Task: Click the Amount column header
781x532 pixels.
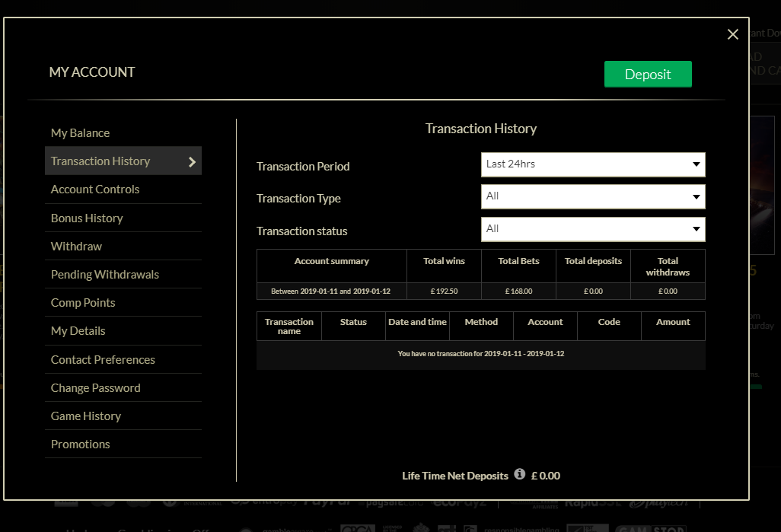Action: pyautogui.click(x=673, y=322)
